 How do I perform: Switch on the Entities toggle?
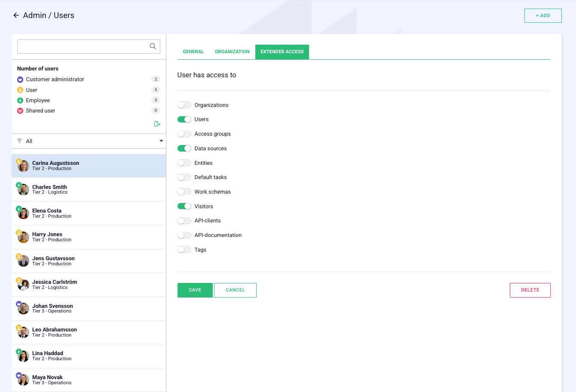[x=184, y=163]
